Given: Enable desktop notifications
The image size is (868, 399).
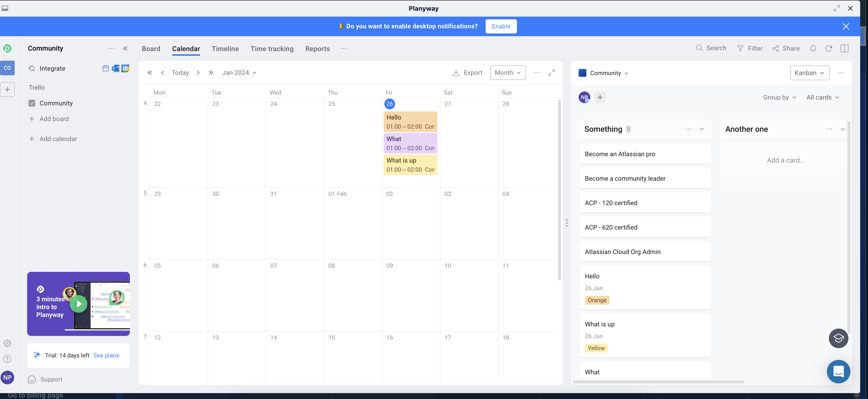Looking at the screenshot, I should [501, 26].
